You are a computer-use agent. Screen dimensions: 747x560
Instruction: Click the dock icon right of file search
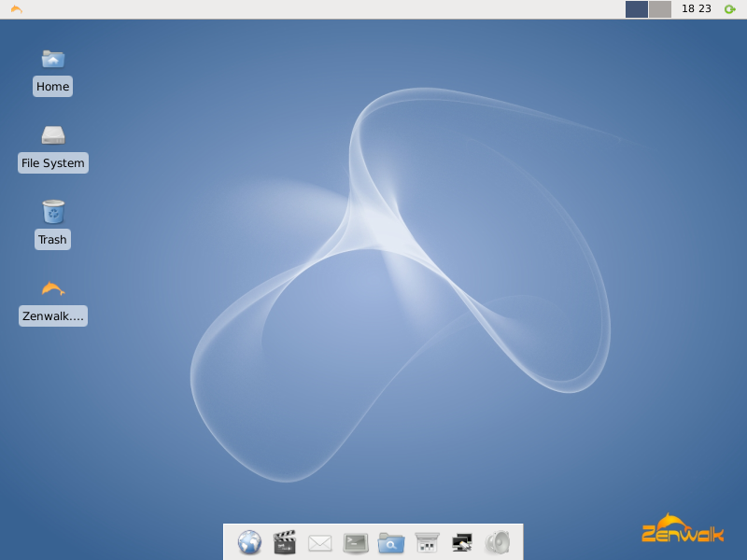(x=427, y=542)
